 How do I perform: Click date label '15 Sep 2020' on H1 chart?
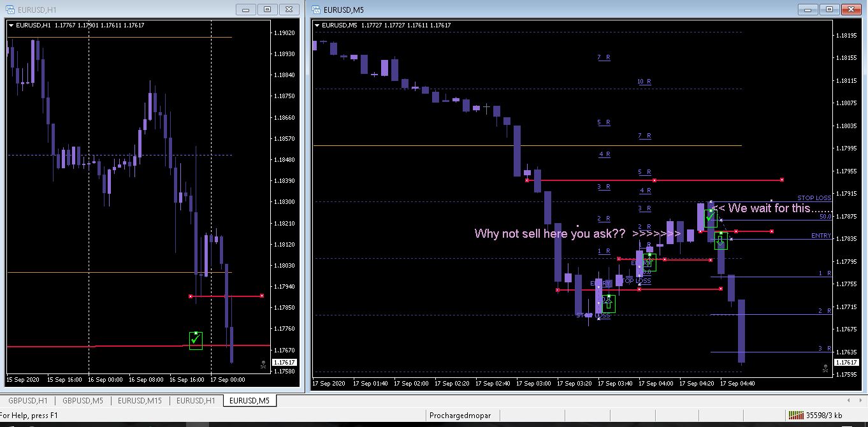pyautogui.click(x=23, y=379)
